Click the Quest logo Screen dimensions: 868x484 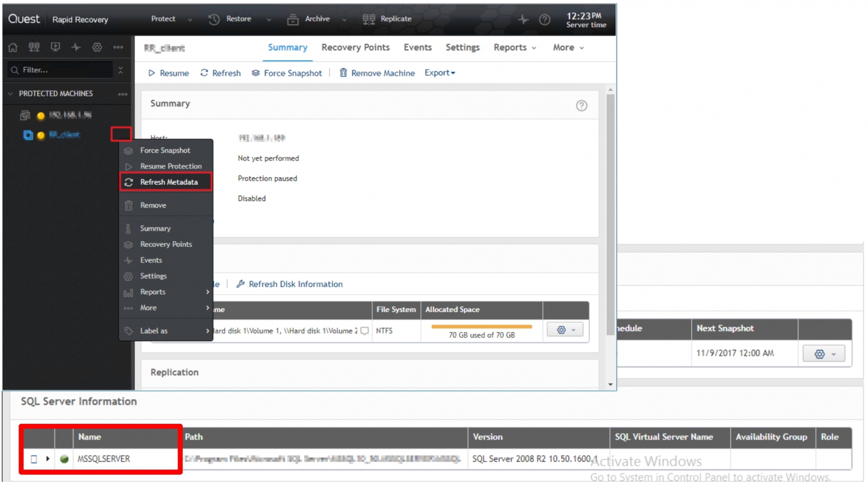(24, 19)
